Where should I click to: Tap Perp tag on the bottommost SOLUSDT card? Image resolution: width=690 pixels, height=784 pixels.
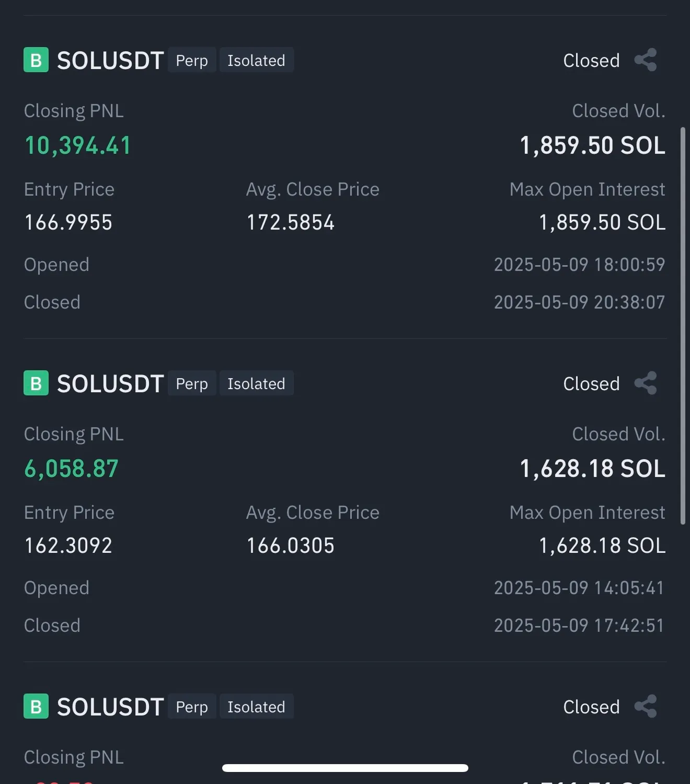coord(192,707)
